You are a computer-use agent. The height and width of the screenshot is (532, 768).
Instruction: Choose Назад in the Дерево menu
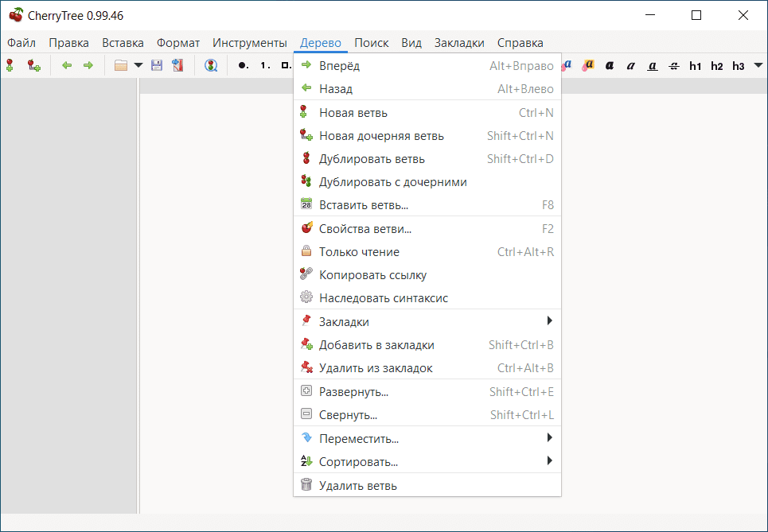click(x=427, y=88)
